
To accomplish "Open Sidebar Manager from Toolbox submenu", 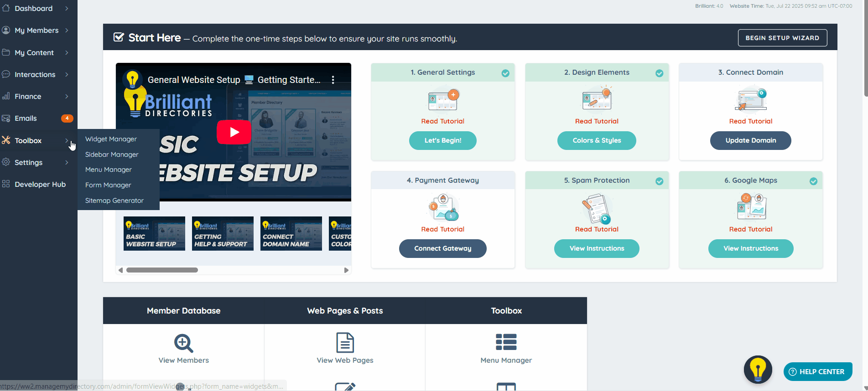I will pos(112,154).
